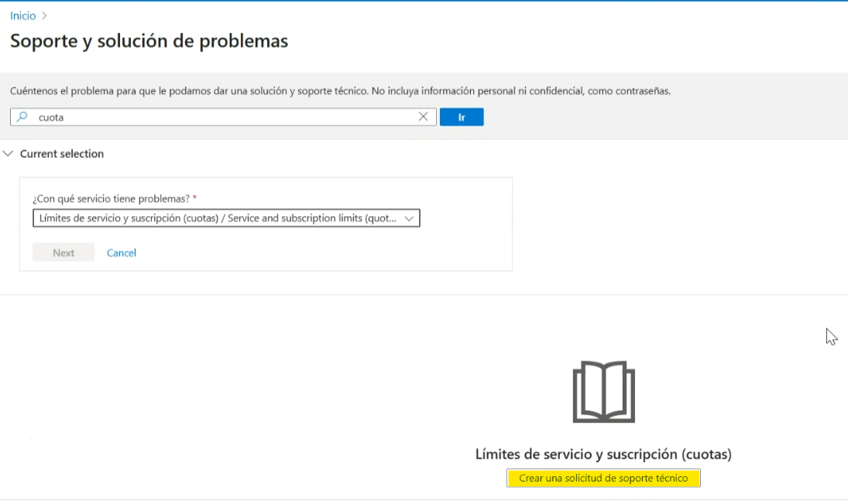Click Crear una solicitud de soporte técnico
The image size is (848, 504).
pyautogui.click(x=603, y=478)
